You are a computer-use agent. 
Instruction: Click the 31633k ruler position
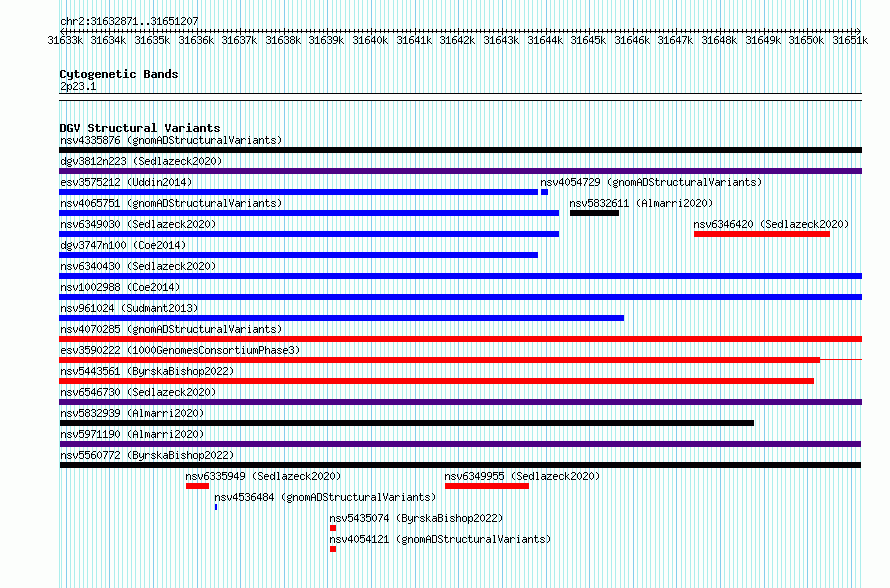(65, 40)
